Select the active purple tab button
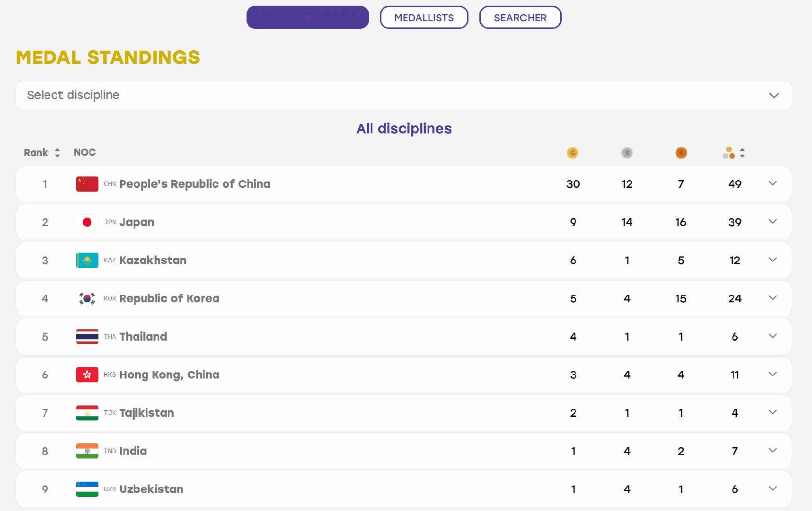The height and width of the screenshot is (511, 812). click(308, 18)
